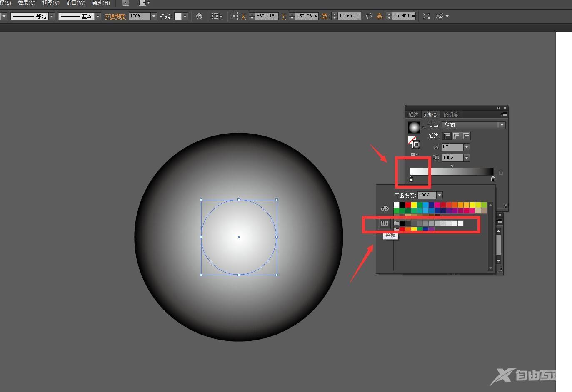
Task: Open the 帮助(H) menu
Action: tap(101, 3)
